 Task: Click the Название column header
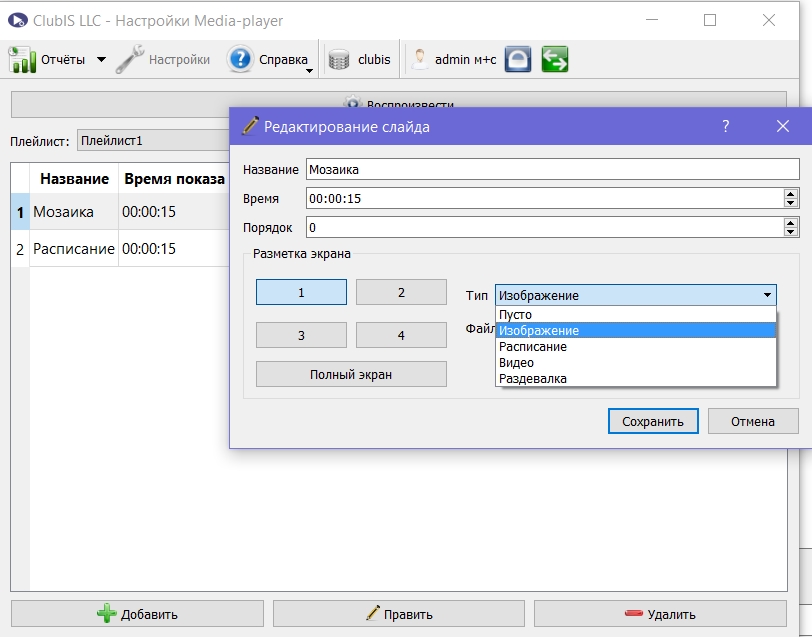coord(75,179)
